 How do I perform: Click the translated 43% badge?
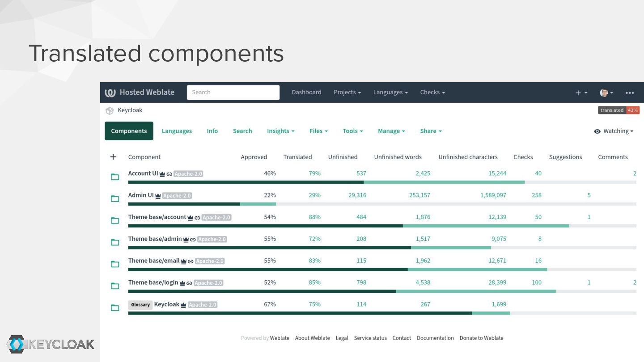[x=619, y=110]
